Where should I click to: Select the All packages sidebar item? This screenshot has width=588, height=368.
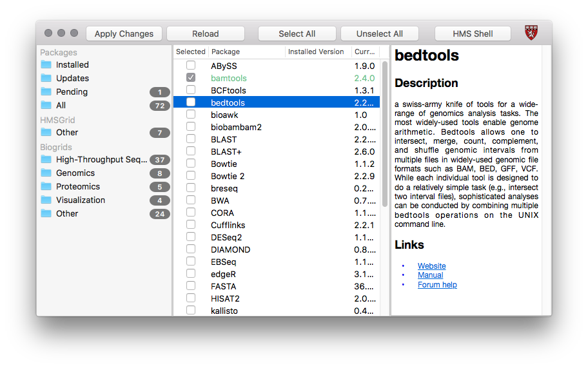coord(61,105)
